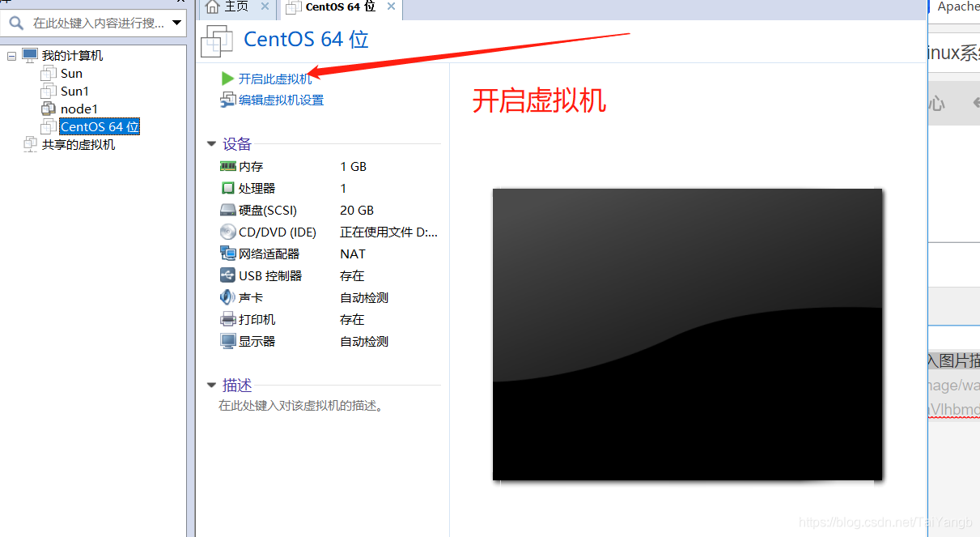Open 编辑虚拟机设置 link

pos(281,100)
